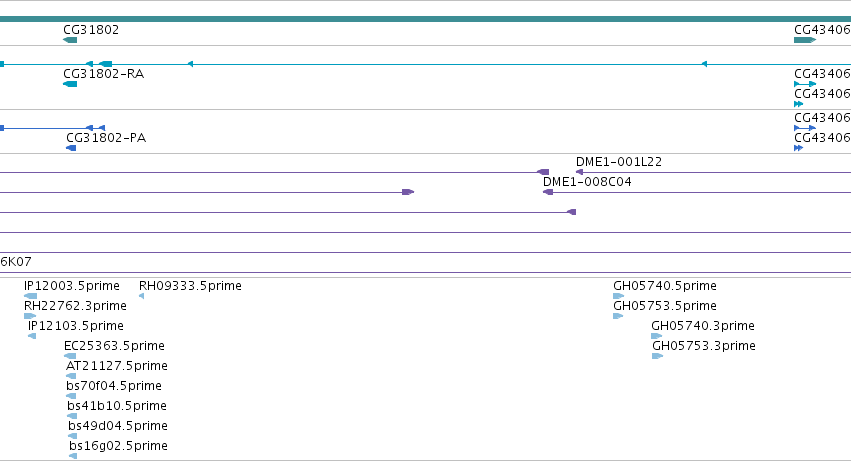Click the EC25363.5prime EST glyph

[70, 356]
